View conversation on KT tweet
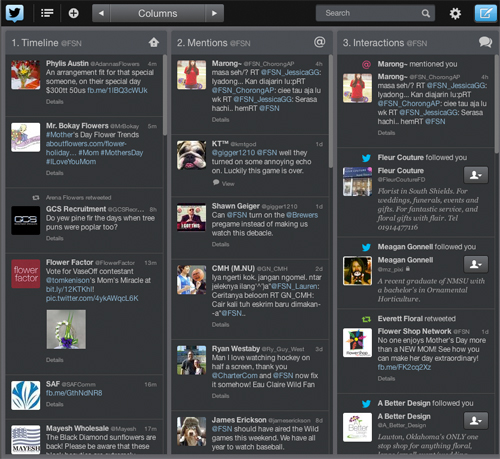Image resolution: width=500 pixels, height=459 pixels. click(224, 183)
